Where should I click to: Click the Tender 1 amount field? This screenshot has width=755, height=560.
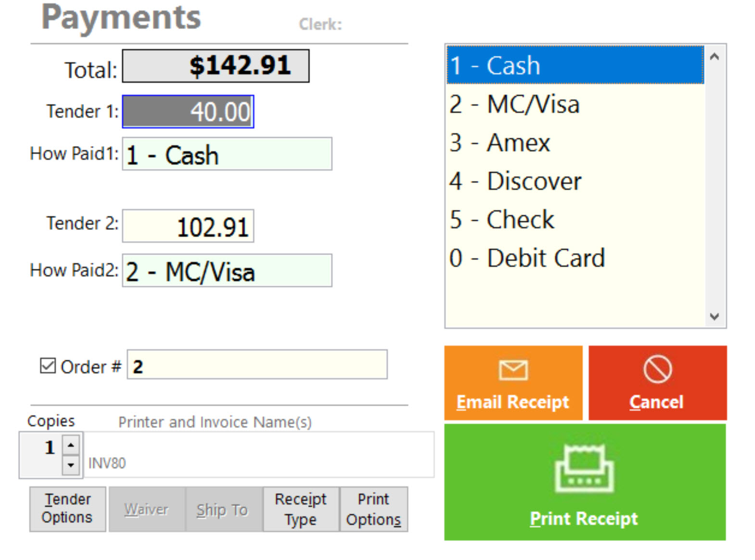(188, 112)
